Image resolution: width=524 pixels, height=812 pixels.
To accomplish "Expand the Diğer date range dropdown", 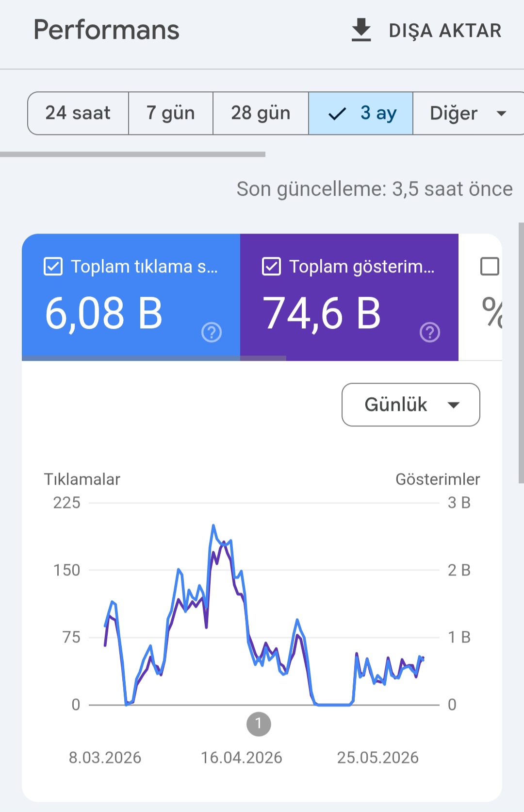I will pyautogui.click(x=468, y=113).
